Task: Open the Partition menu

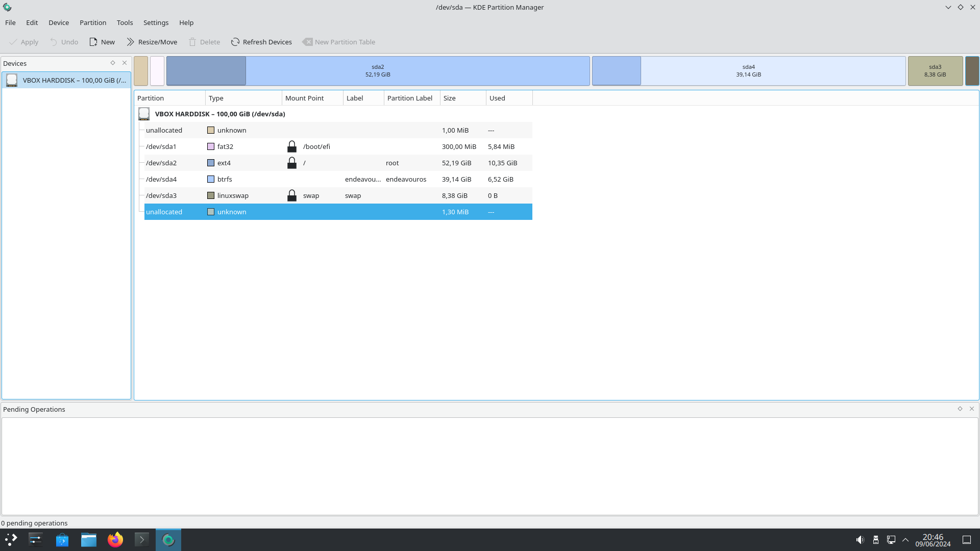Action: [93, 22]
